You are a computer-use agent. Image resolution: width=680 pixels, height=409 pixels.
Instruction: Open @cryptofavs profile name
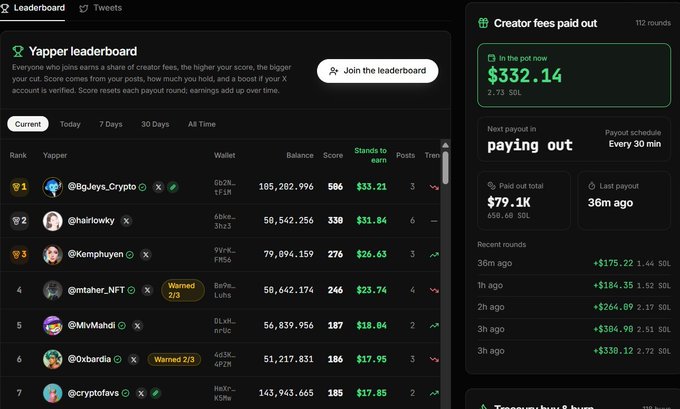(x=93, y=393)
